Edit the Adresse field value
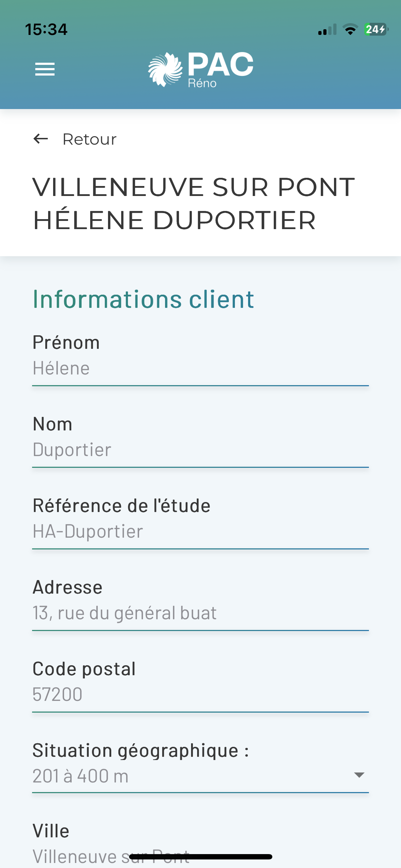 click(x=200, y=613)
